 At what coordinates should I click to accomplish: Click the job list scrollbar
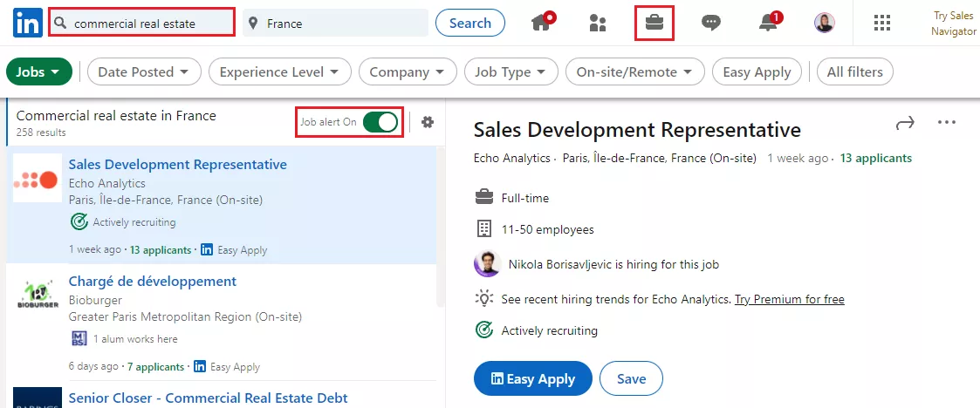point(441,226)
